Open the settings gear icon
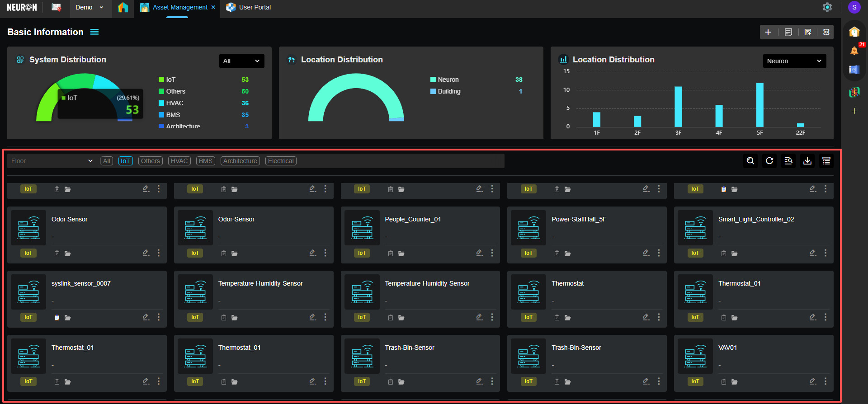This screenshot has height=404, width=868. [x=827, y=7]
